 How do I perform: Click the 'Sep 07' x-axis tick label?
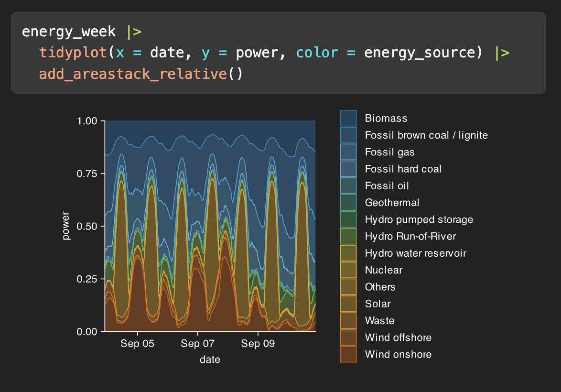197,344
